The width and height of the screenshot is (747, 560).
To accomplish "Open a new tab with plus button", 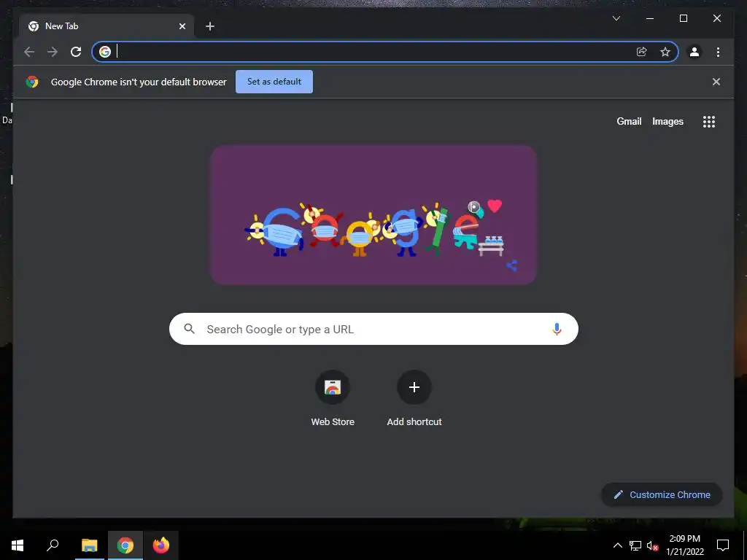I will [x=210, y=26].
